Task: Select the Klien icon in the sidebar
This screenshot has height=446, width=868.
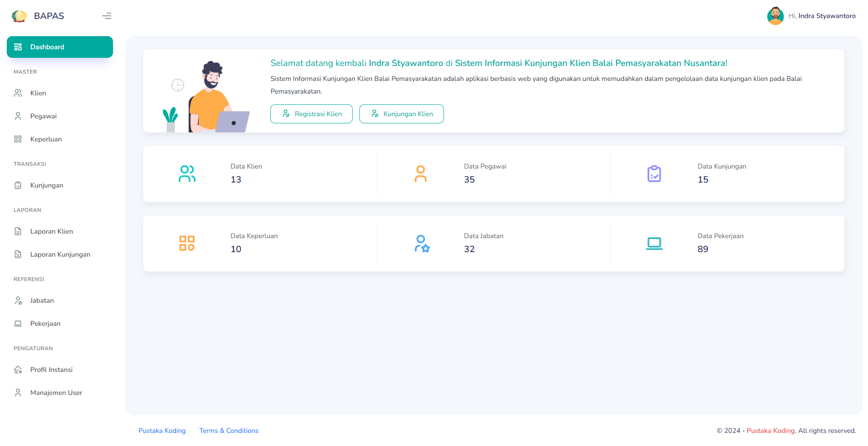Action: [18, 93]
